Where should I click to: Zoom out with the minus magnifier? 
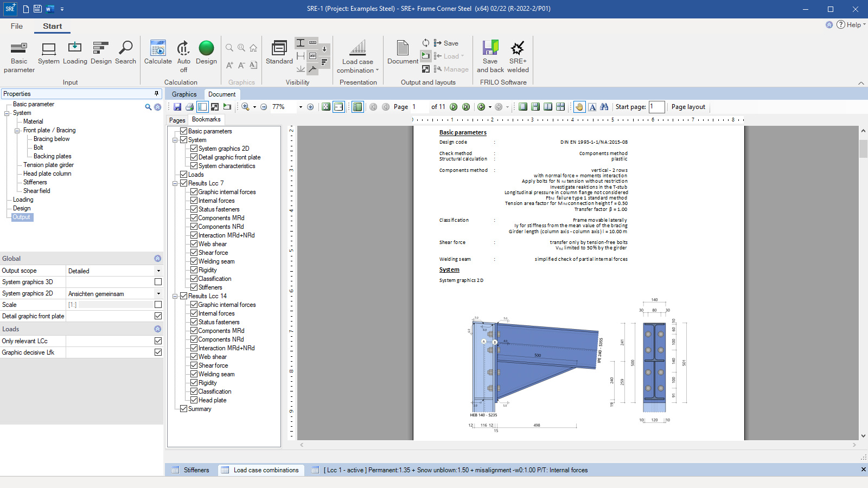[x=264, y=107]
